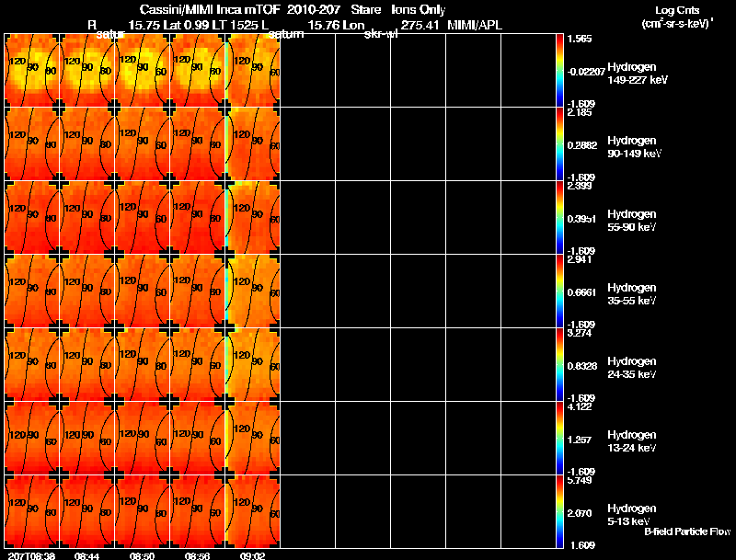Viewport: 736px width, 560px height.
Task: Select the 5-13 keV image at 09:02
Action: click(253, 511)
